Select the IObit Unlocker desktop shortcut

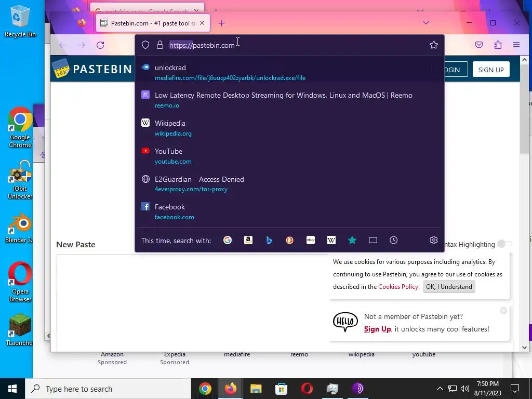(x=20, y=180)
